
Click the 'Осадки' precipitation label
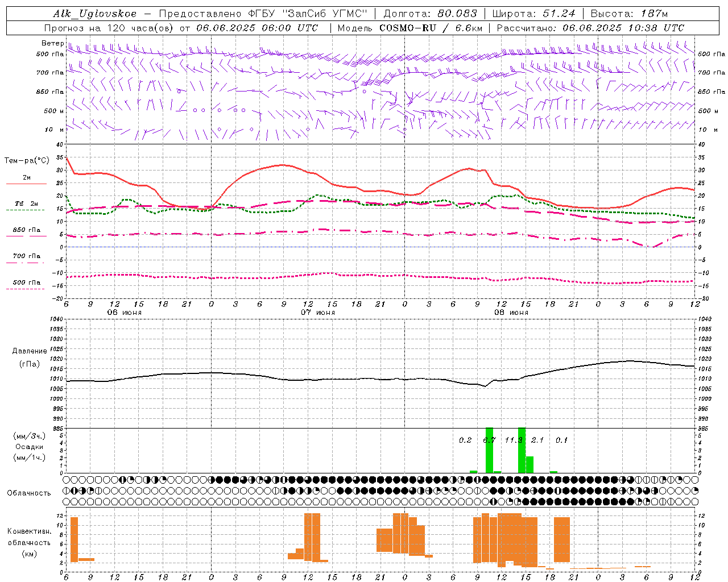click(x=30, y=447)
